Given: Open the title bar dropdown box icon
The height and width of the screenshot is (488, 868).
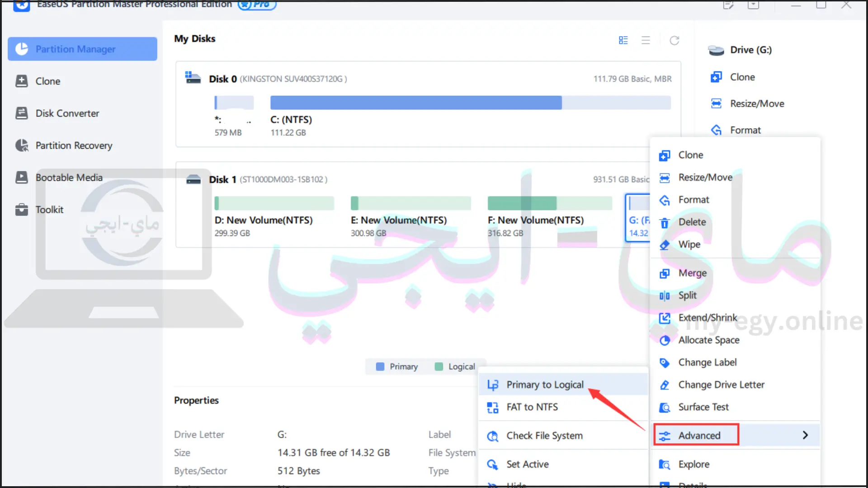Looking at the screenshot, I should point(753,5).
